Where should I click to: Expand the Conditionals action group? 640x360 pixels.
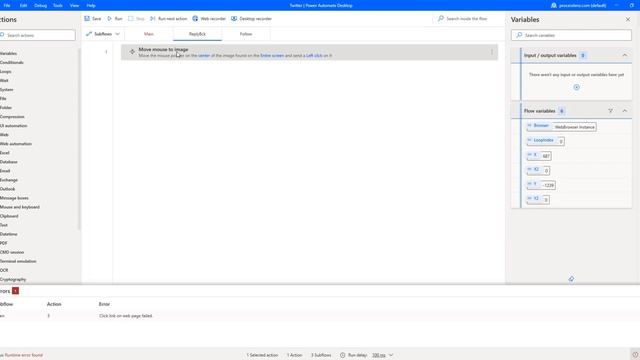(12, 62)
